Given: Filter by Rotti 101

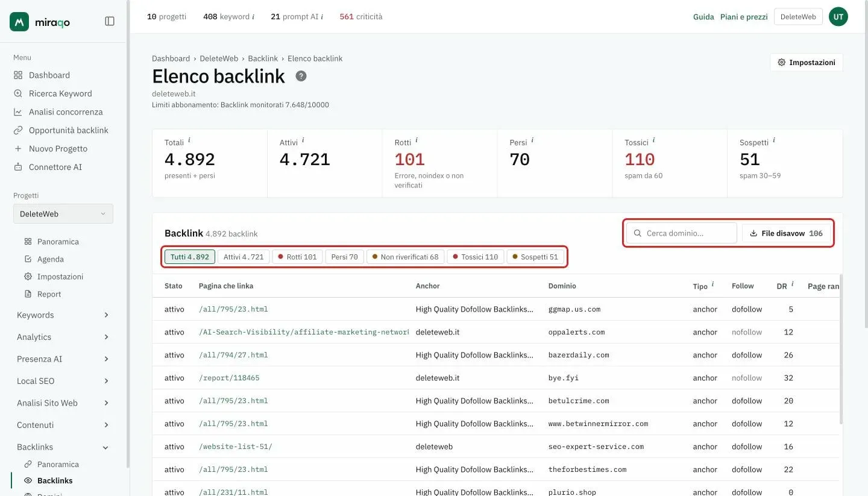Looking at the screenshot, I should pos(297,257).
